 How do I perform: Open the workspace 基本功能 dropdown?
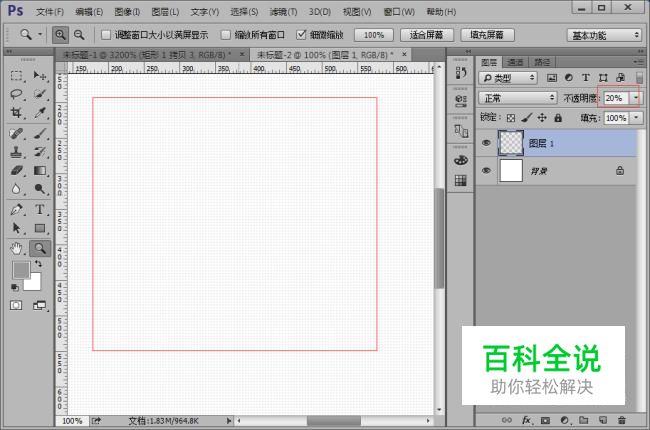pos(604,35)
